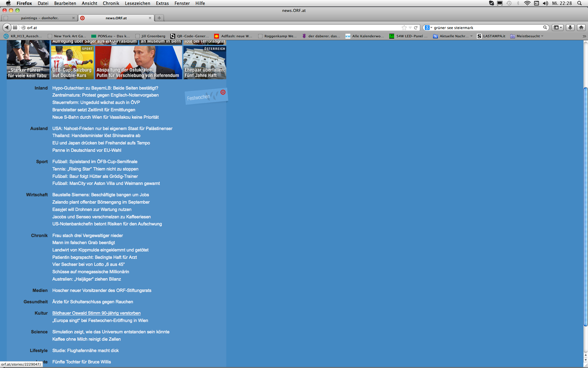Open the Extras menu
This screenshot has width=588, height=368.
(162, 3)
